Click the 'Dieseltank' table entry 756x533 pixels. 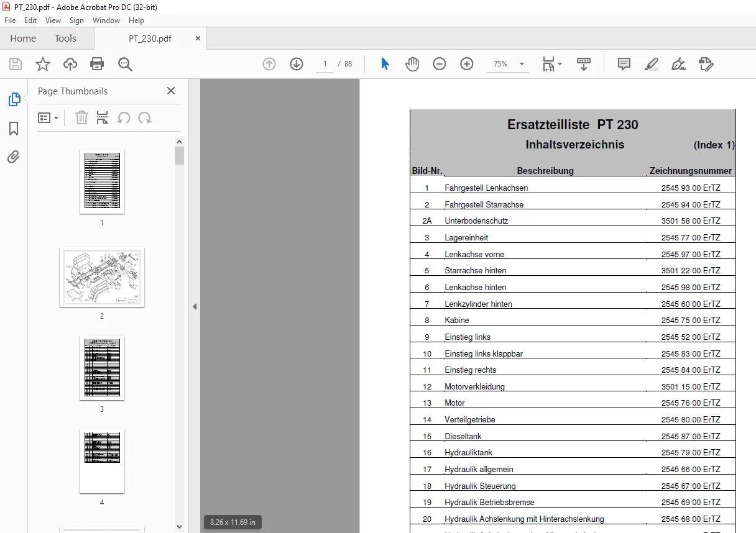point(463,437)
